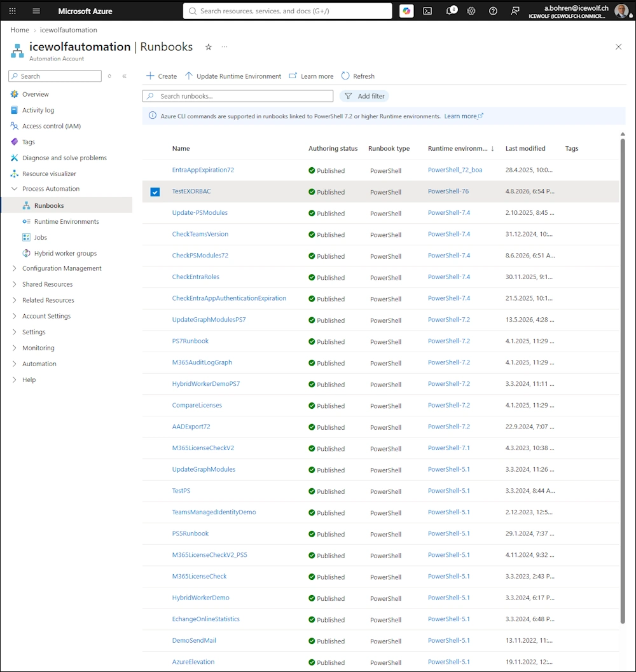This screenshot has height=672, width=636.
Task: Open the Update-PSModules runbook
Action: click(200, 212)
